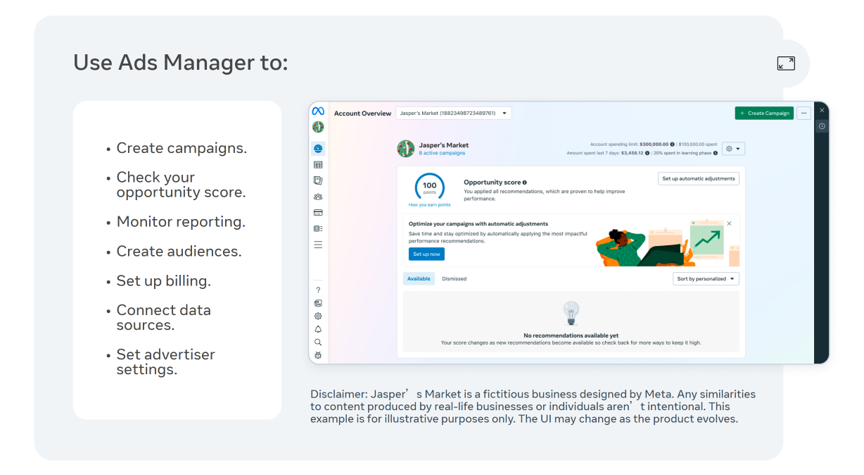Click the learning phase info icon
This screenshot has height=475, width=864.
pyautogui.click(x=715, y=153)
